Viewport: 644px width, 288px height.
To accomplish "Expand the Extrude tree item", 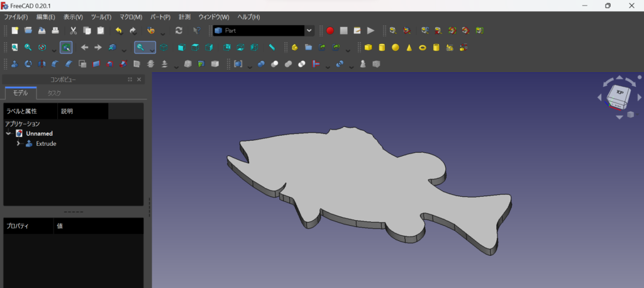I will pos(18,143).
